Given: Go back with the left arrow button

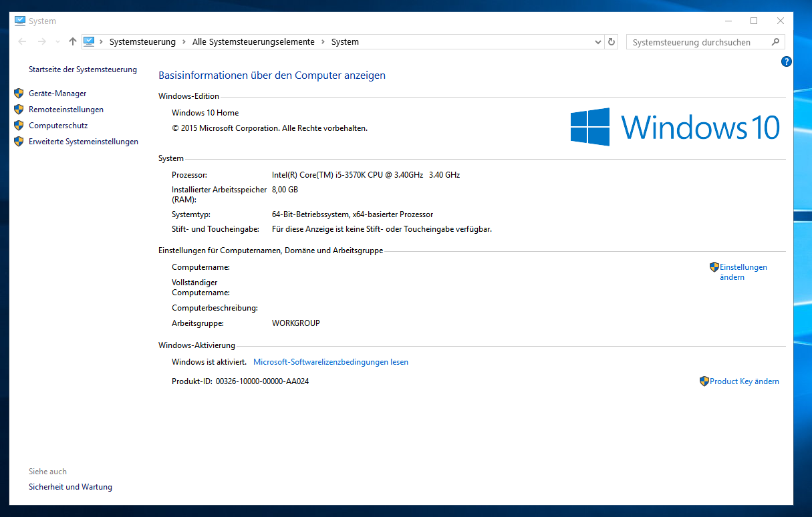Looking at the screenshot, I should [x=22, y=41].
